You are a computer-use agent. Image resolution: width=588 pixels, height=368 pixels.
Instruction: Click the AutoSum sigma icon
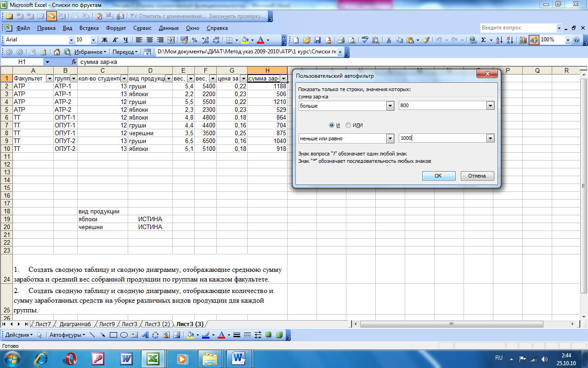pos(483,40)
